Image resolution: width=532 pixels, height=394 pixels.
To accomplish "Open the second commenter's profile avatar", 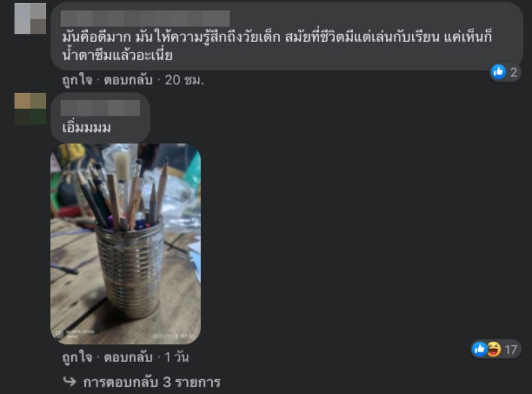I will click(x=30, y=109).
